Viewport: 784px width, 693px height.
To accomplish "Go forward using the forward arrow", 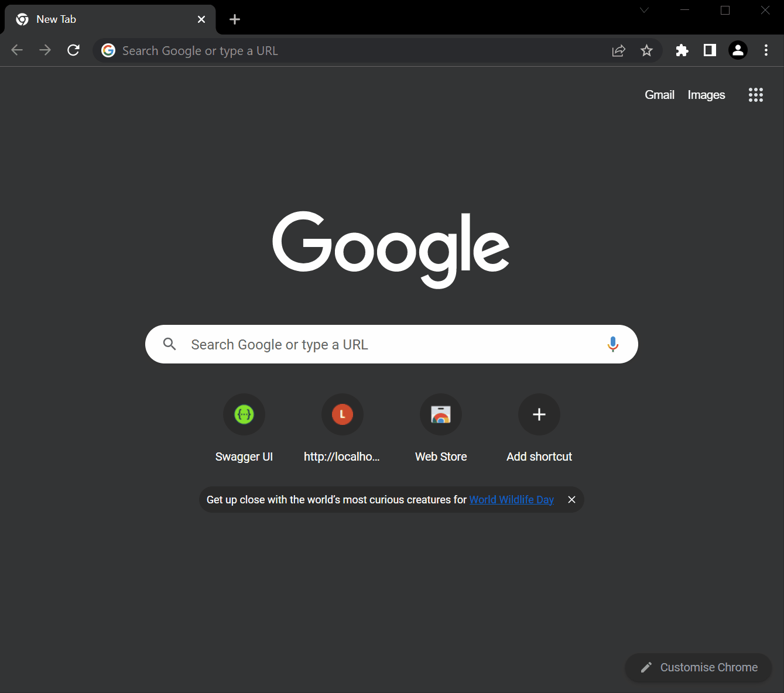I will [x=45, y=50].
